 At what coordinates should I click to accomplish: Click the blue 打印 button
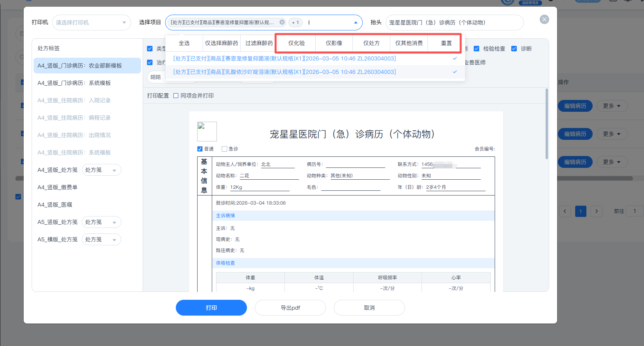[211, 308]
